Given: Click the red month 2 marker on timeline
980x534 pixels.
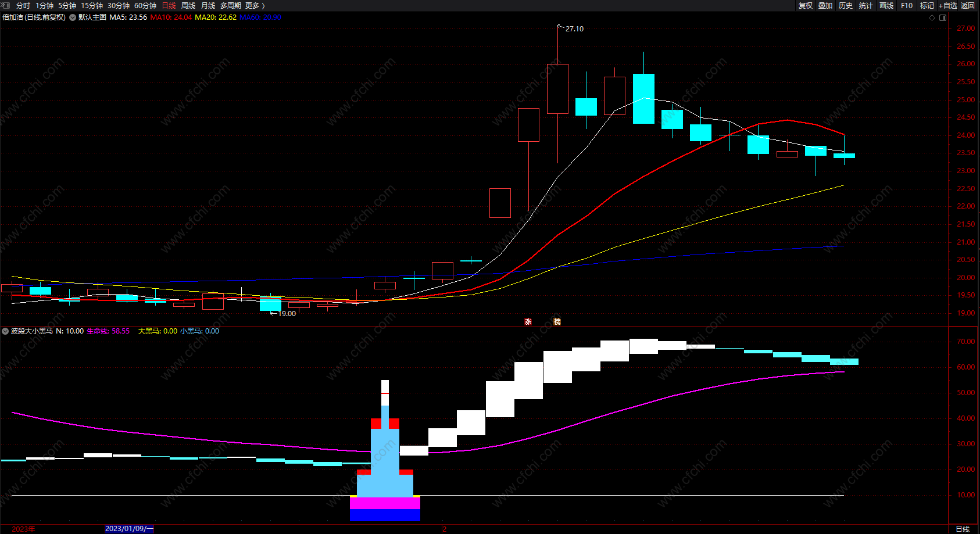Looking at the screenshot, I should (444, 529).
